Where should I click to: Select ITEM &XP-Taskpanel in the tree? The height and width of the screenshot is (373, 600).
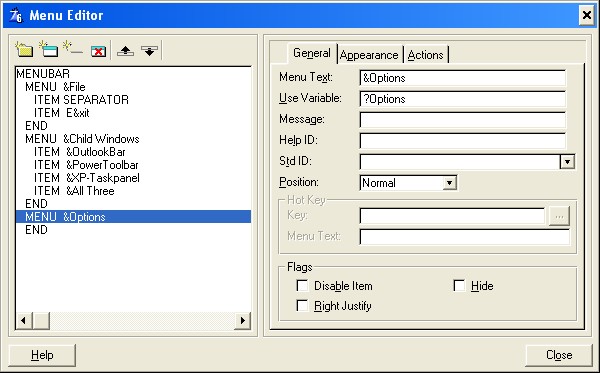coord(86,178)
